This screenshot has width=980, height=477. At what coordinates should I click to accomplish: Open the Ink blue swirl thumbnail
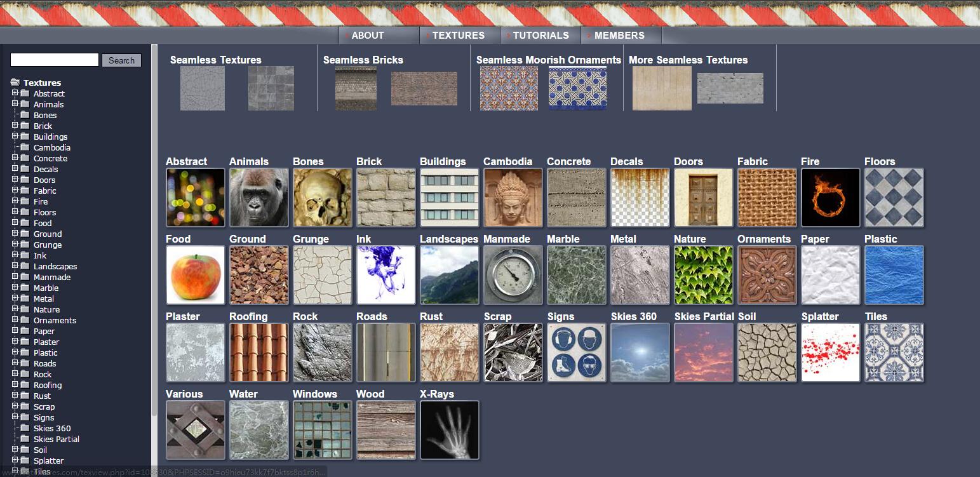[386, 275]
